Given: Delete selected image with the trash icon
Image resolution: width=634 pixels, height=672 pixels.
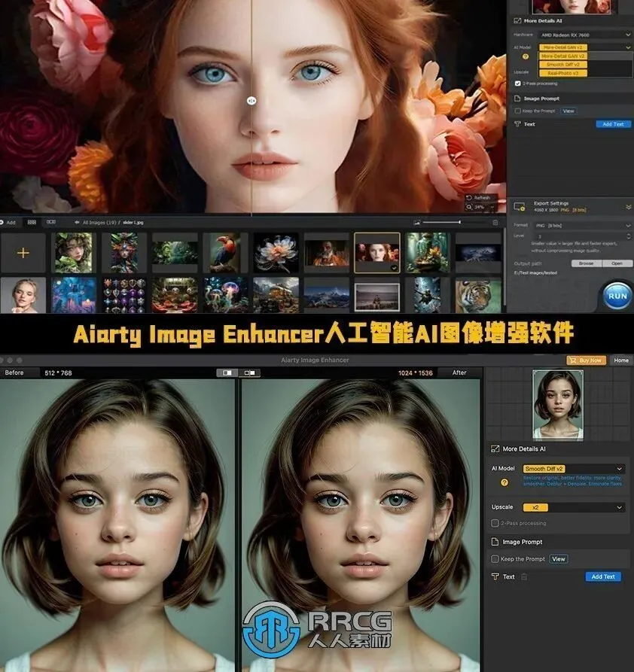Looking at the screenshot, I should [495, 223].
